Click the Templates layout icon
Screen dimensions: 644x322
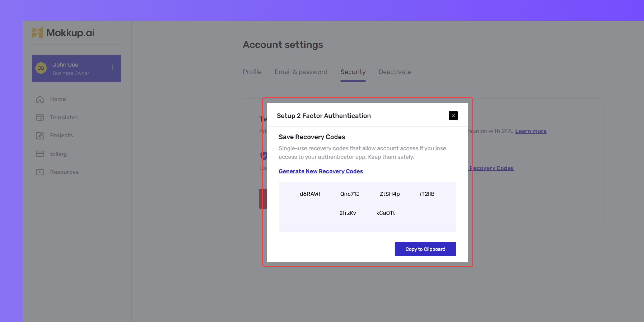[x=40, y=118]
